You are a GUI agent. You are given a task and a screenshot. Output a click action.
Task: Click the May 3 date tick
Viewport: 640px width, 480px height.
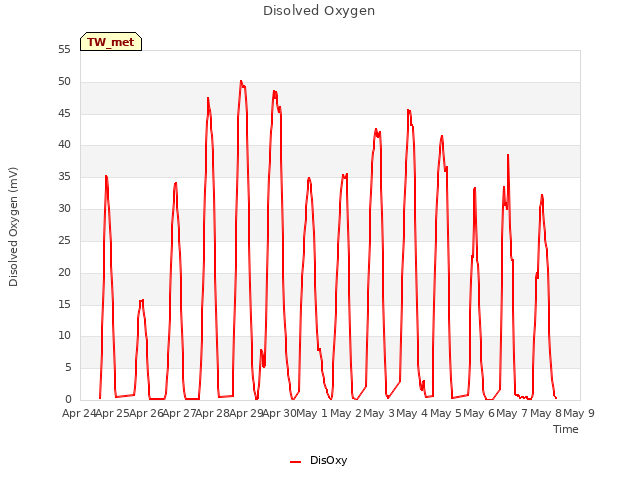[x=379, y=413]
